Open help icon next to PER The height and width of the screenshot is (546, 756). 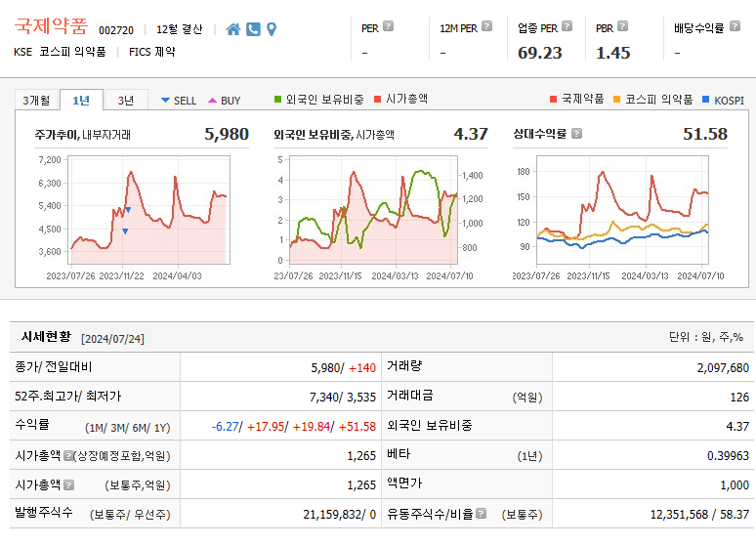(x=388, y=26)
